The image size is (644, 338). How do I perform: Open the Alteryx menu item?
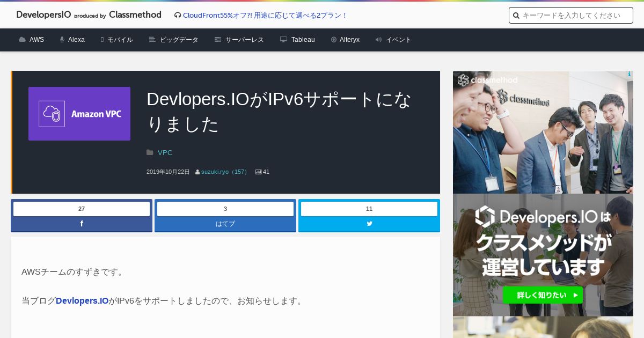click(x=349, y=40)
